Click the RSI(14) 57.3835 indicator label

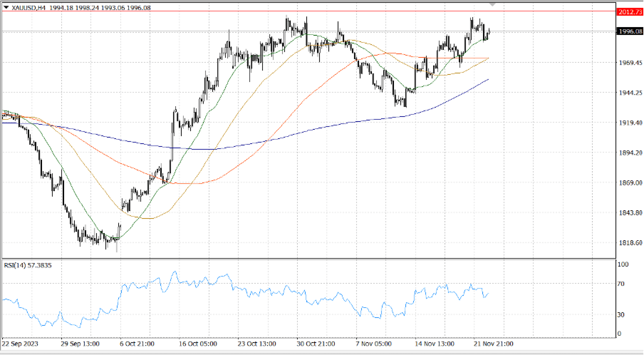[28, 265]
